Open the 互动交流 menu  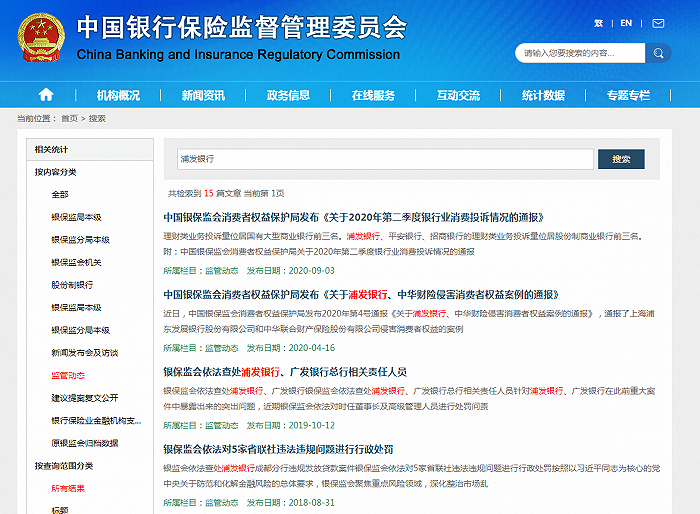coord(458,95)
